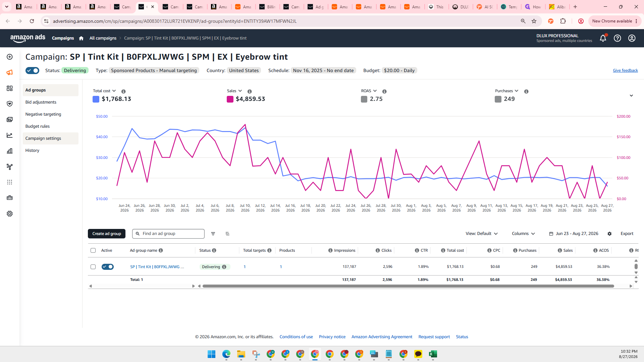Open the settings gear in left sidebar

click(10, 214)
